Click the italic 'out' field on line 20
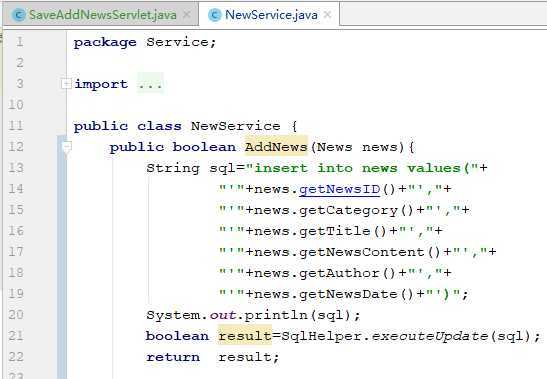547x379 pixels. [223, 315]
